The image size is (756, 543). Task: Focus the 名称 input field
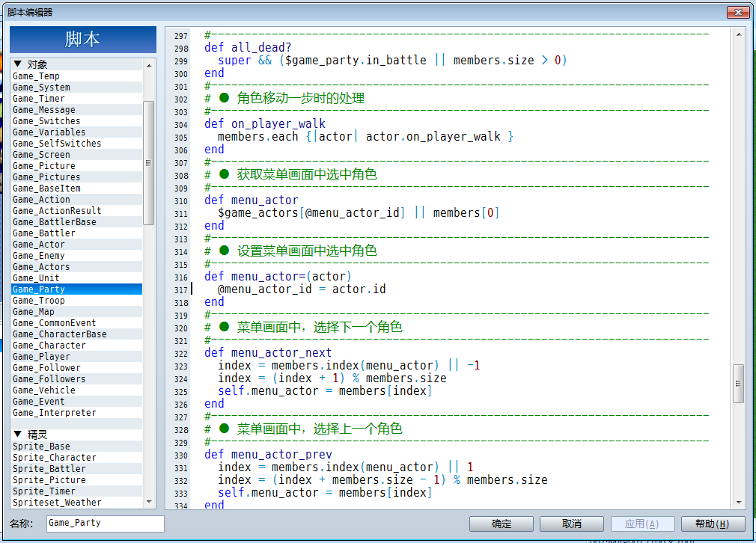[105, 524]
